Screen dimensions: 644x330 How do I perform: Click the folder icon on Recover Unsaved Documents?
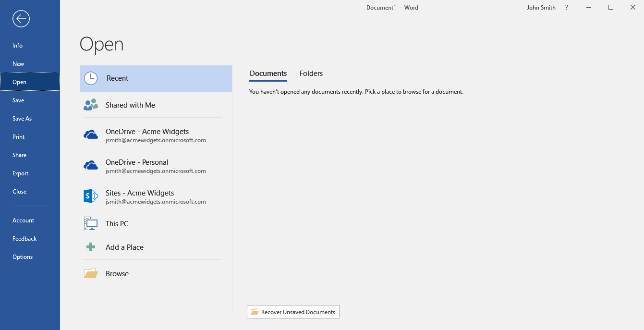(255, 312)
